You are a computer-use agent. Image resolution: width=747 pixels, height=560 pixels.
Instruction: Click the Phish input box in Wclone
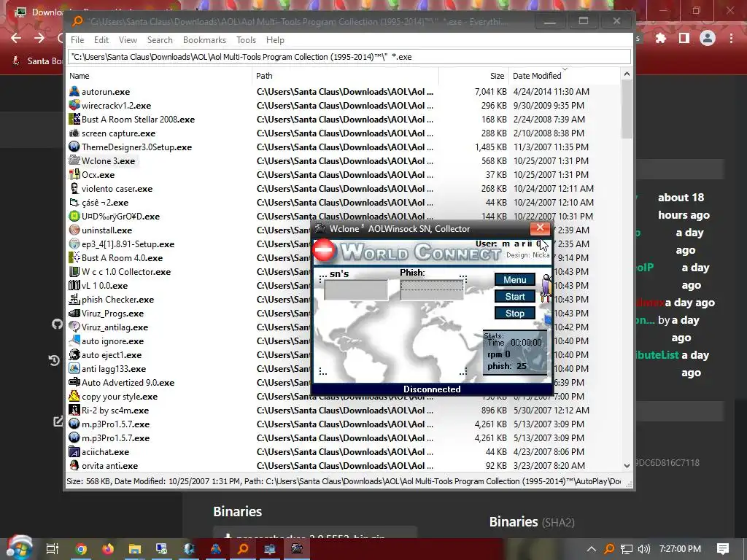pos(432,290)
